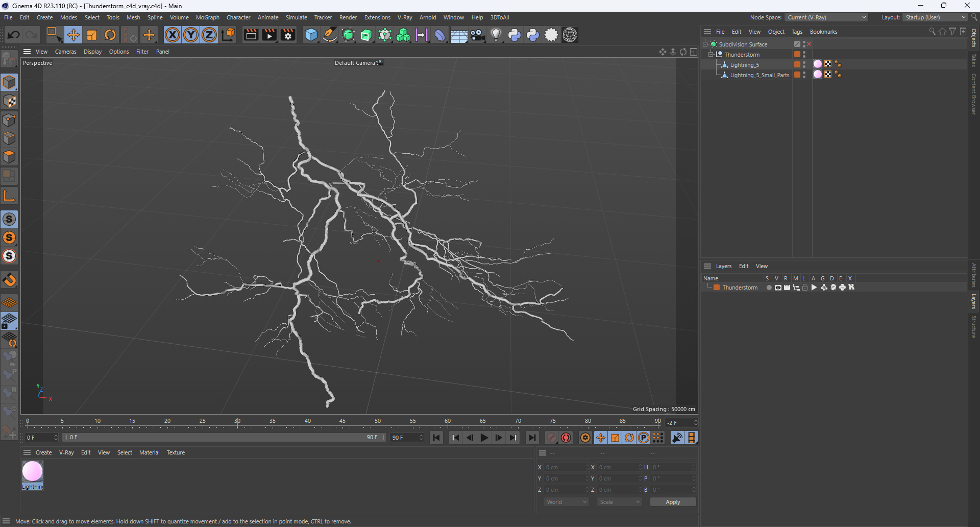Select the Scale tool icon
Screen dimensions: 980x527
coord(92,35)
